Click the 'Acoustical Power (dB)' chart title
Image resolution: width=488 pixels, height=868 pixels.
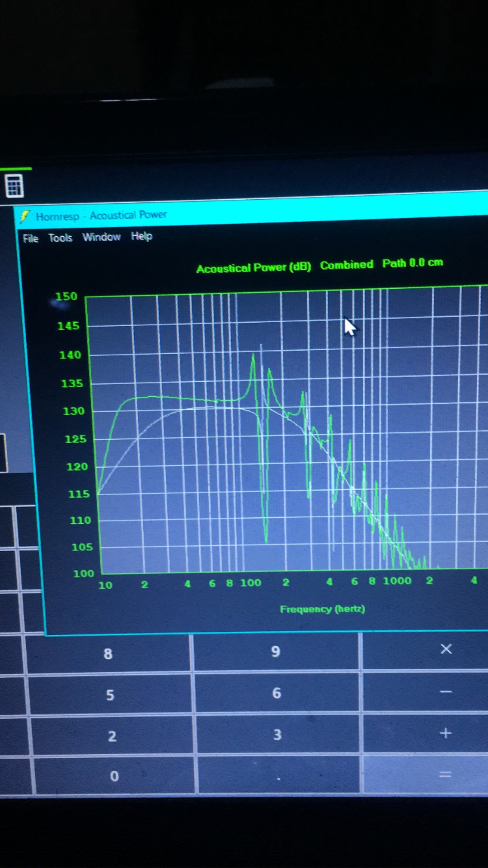(x=253, y=268)
